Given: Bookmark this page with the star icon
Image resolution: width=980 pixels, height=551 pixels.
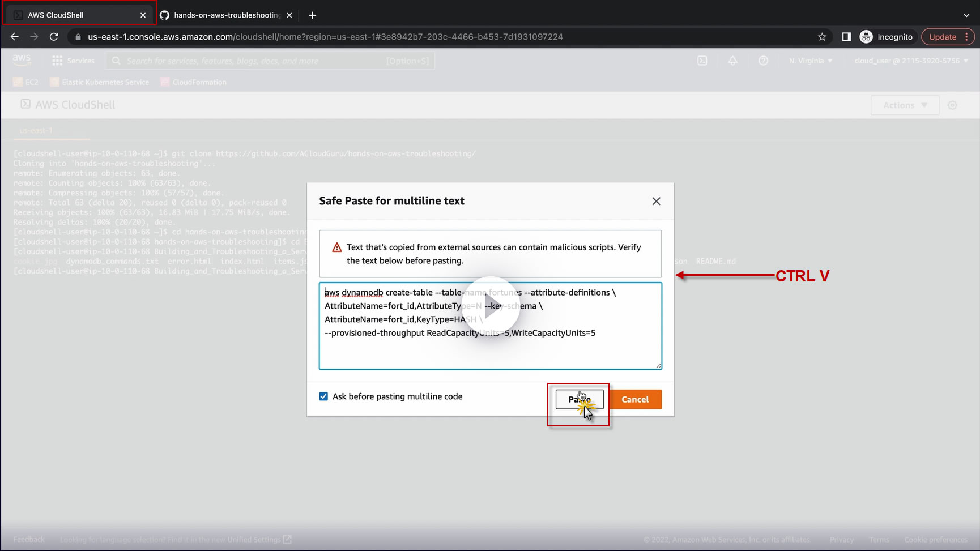Looking at the screenshot, I should (x=822, y=37).
